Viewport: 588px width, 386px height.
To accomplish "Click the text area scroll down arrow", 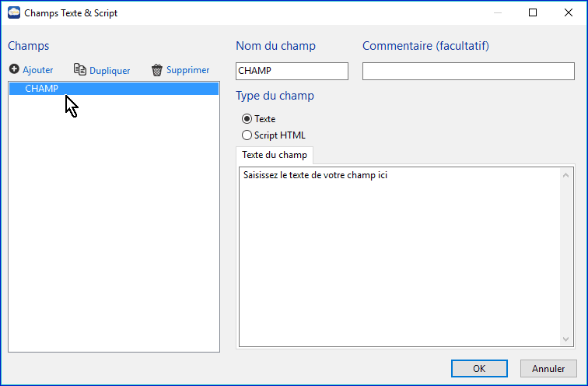I will pos(566,339).
